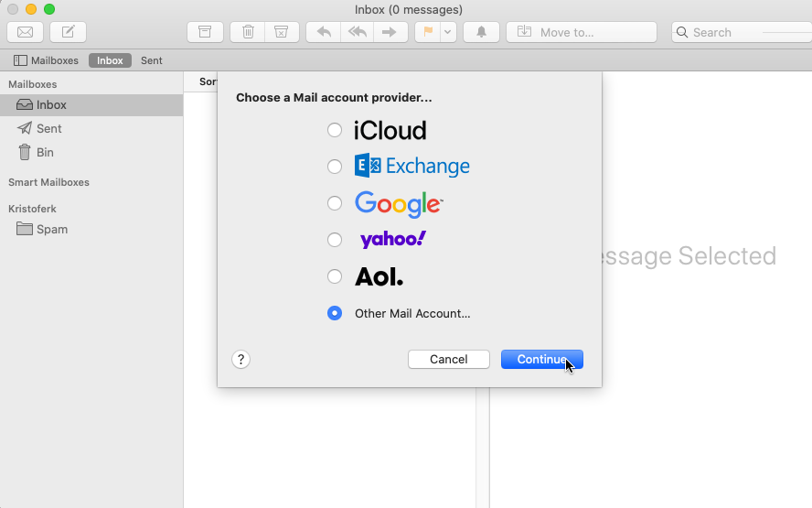
Task: Compose a new message
Action: (69, 32)
